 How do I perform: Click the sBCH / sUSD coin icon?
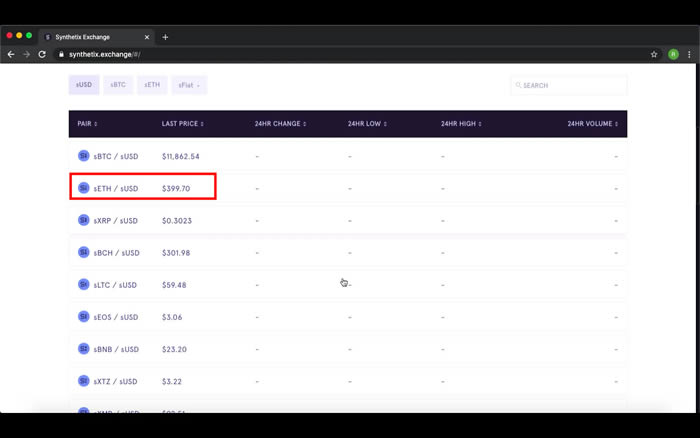point(83,252)
